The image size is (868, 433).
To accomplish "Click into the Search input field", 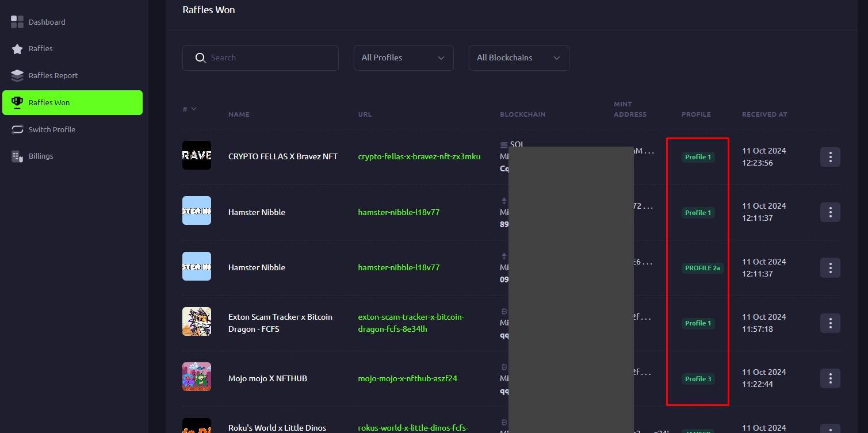I will (270, 58).
